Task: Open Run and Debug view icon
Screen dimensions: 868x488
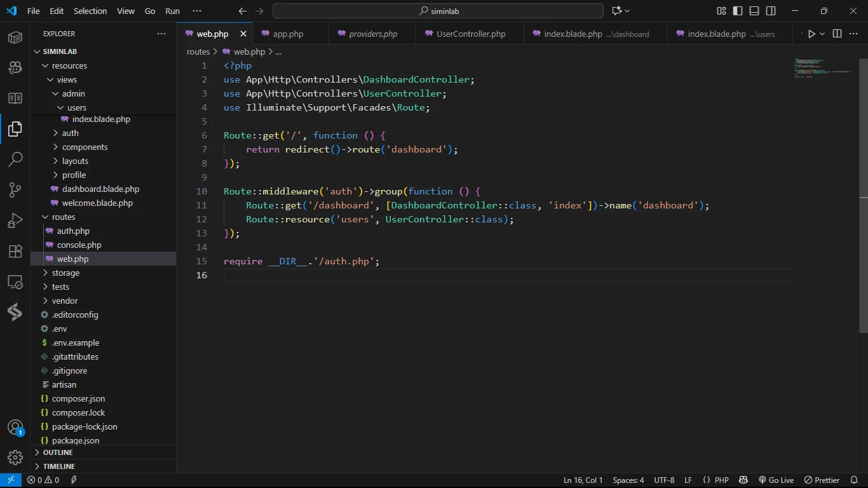Action: click(x=15, y=220)
